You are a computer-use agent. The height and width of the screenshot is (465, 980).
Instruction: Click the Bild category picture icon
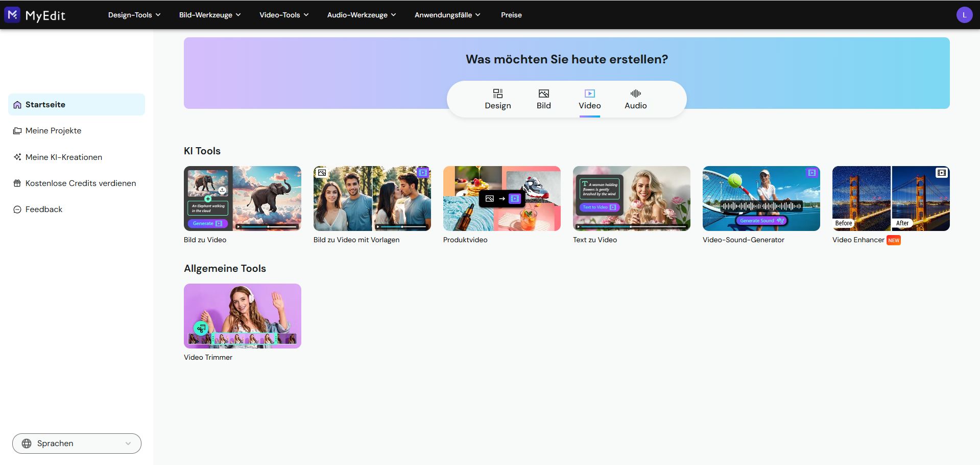click(544, 94)
